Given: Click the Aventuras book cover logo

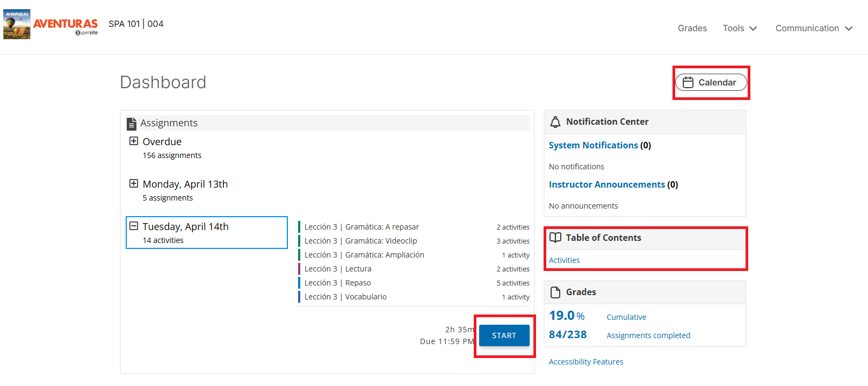Looking at the screenshot, I should point(17,24).
